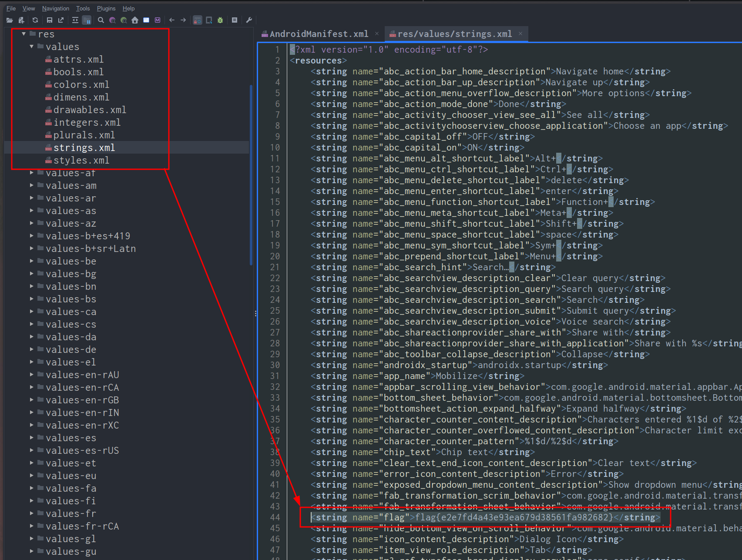The image size is (742, 560).
Task: Open integers.xml in the tree
Action: 83,122
